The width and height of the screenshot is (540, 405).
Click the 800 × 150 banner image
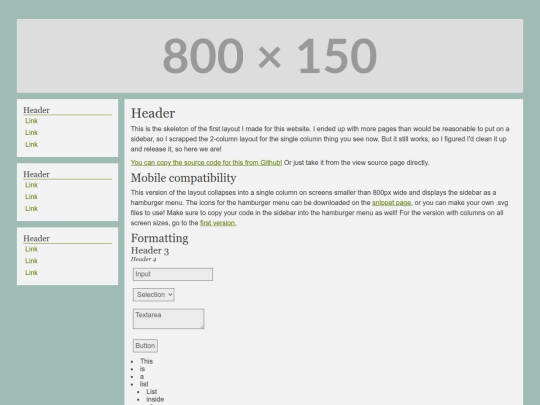tap(270, 56)
